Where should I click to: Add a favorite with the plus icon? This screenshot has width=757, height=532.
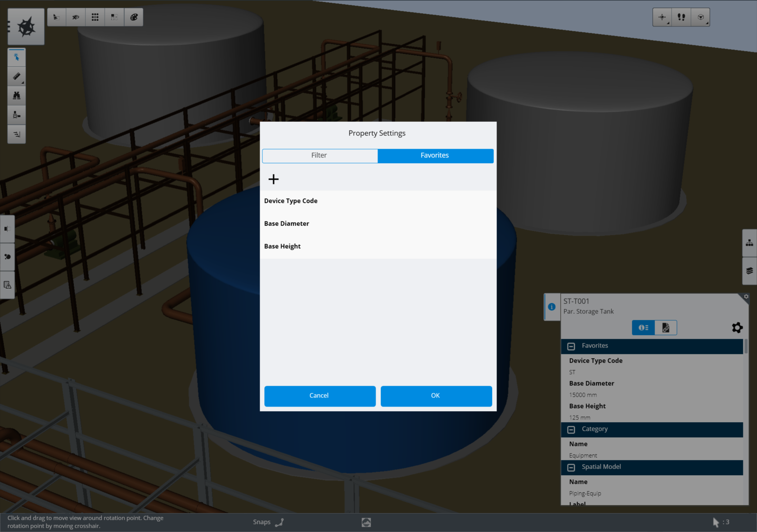click(273, 179)
